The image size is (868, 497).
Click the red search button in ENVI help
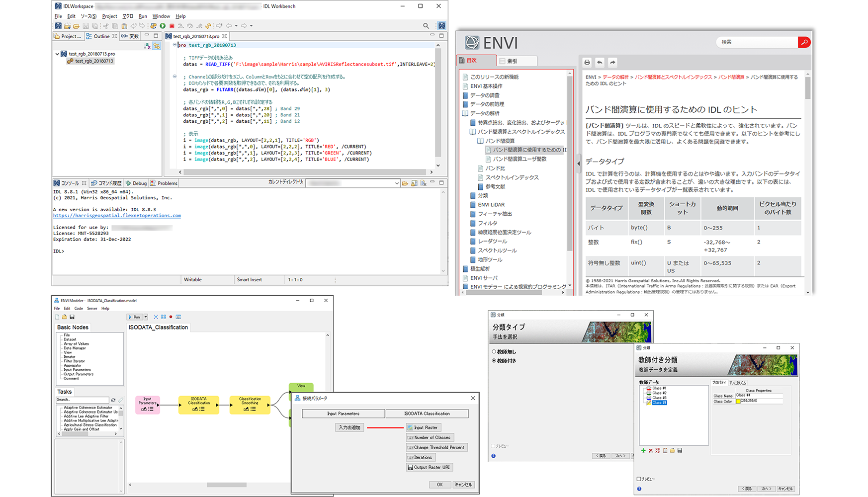click(x=804, y=42)
